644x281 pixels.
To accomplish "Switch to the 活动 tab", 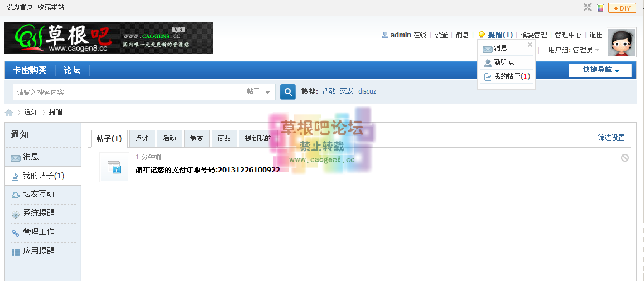I will click(x=169, y=139).
